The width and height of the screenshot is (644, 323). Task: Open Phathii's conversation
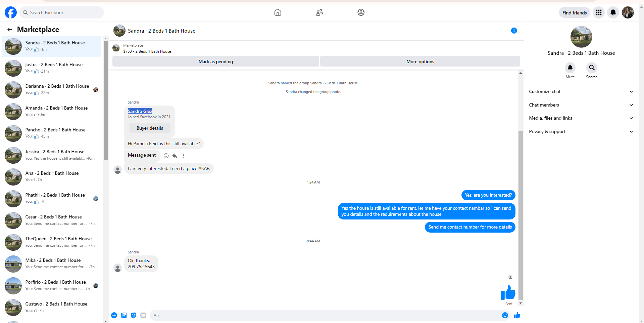click(52, 198)
